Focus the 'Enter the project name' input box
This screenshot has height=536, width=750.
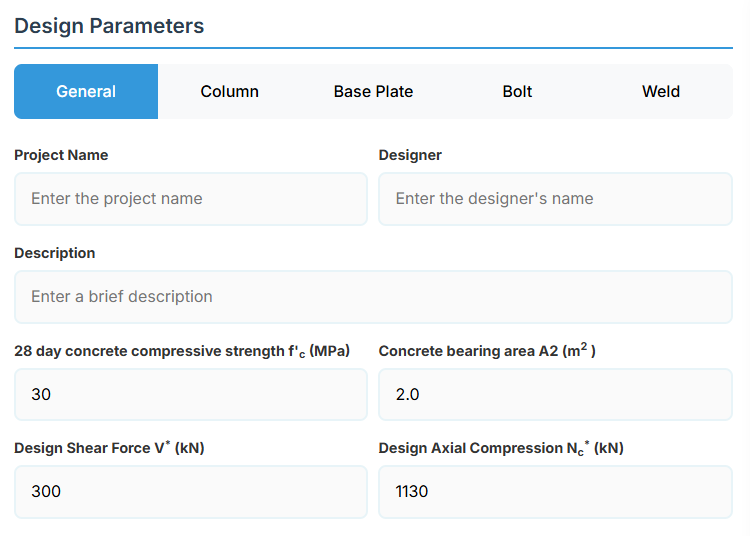coord(191,199)
